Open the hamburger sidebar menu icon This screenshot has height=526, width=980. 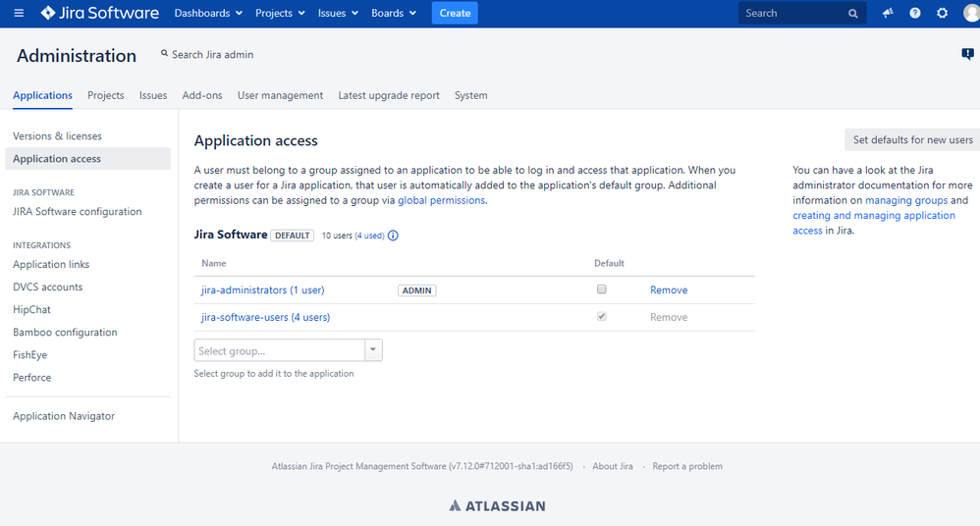[x=19, y=13]
